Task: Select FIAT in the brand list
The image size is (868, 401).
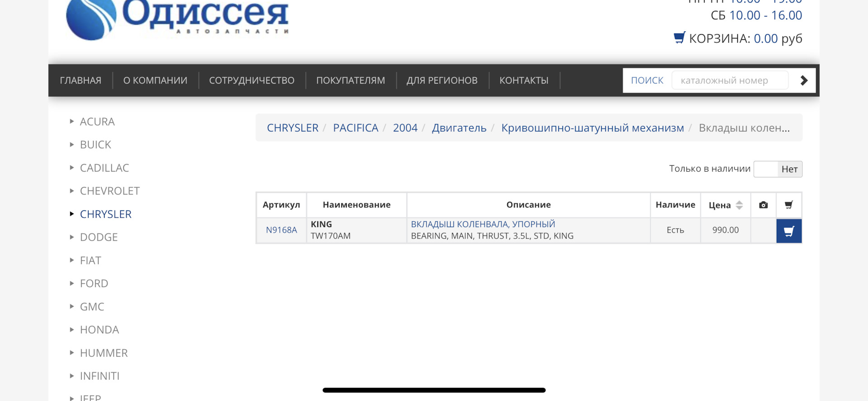Action: pos(90,260)
